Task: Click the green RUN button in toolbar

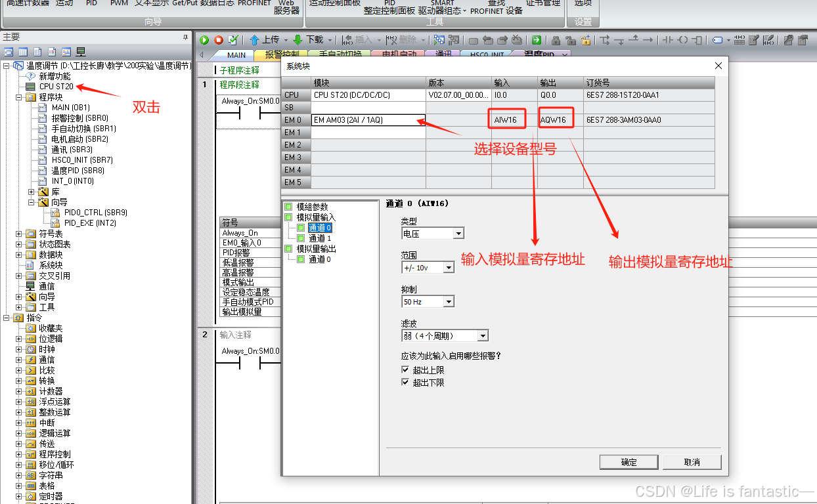Action: (204, 40)
